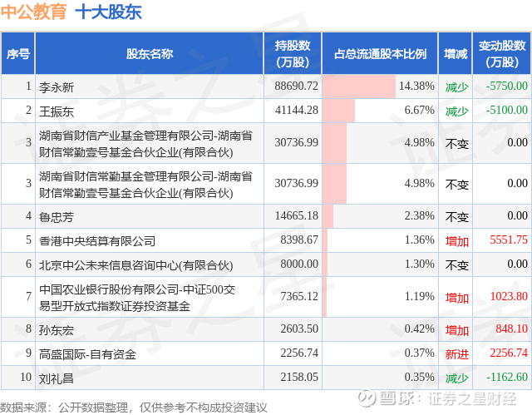The image size is (532, 415).
Task: Click change value -1162.60
Action: [x=506, y=377]
